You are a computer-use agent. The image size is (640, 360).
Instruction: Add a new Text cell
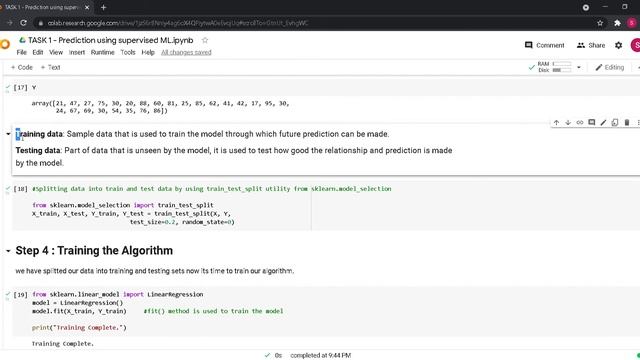(51, 67)
